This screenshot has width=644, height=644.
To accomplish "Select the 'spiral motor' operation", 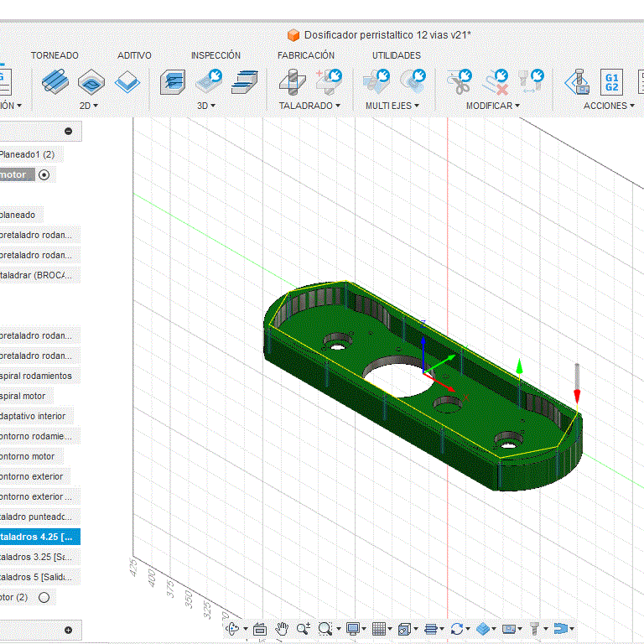I will pyautogui.click(x=23, y=396).
